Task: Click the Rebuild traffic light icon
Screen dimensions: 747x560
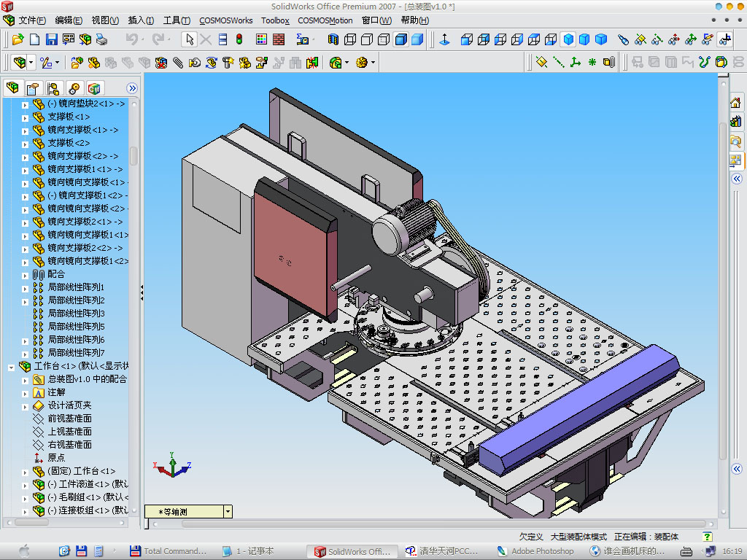Action: (239, 39)
